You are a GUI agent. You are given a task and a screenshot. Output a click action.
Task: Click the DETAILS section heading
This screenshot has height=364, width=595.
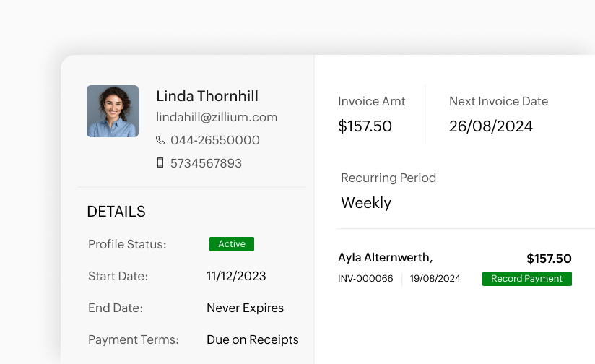pyautogui.click(x=116, y=212)
